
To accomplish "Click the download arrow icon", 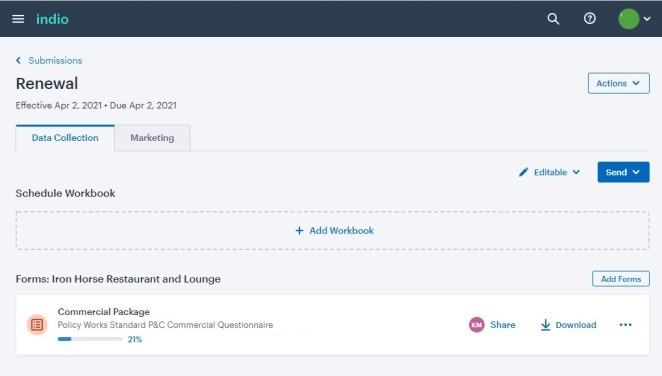I will tap(545, 325).
